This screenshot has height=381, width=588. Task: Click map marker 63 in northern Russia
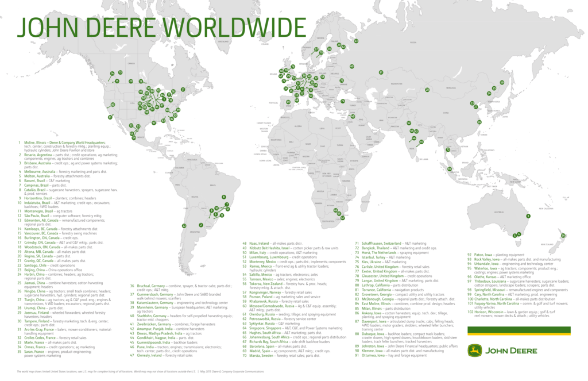tap(356, 41)
